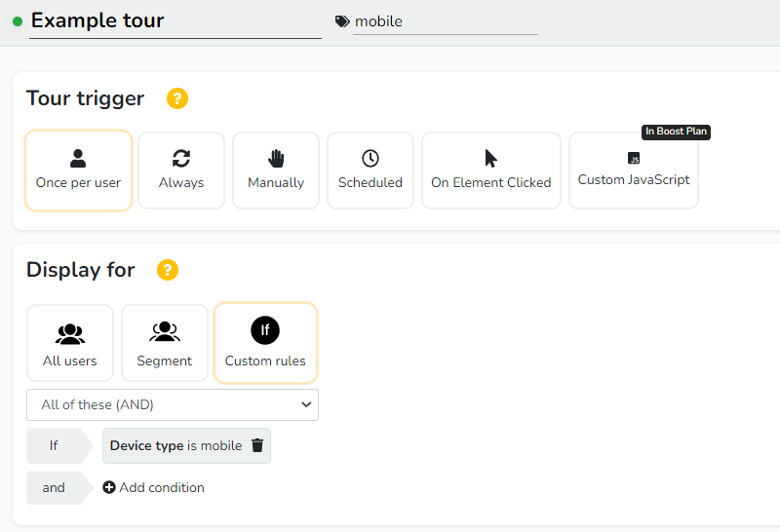Screen dimensions: 780x532
Task: Choose the Always trigger option
Action: pos(181,171)
